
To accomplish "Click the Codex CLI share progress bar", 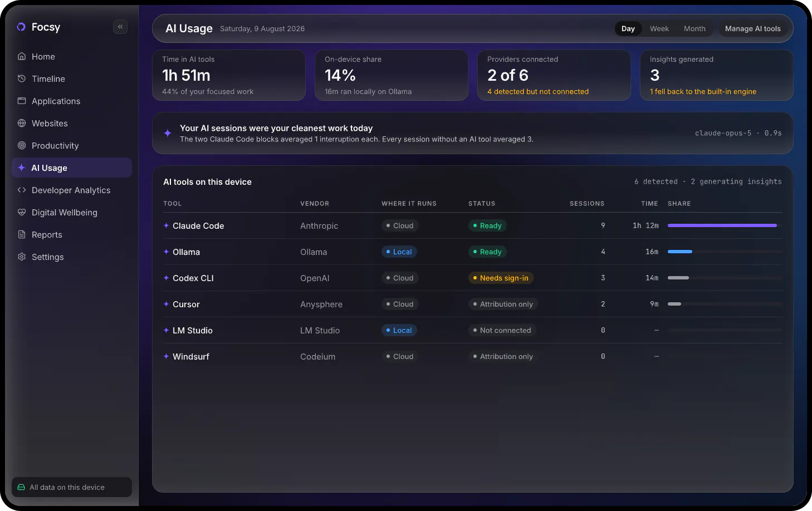I will (x=725, y=278).
